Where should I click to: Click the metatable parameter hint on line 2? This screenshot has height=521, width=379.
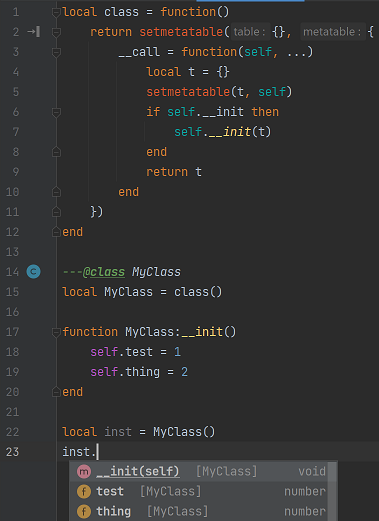pos(332,32)
